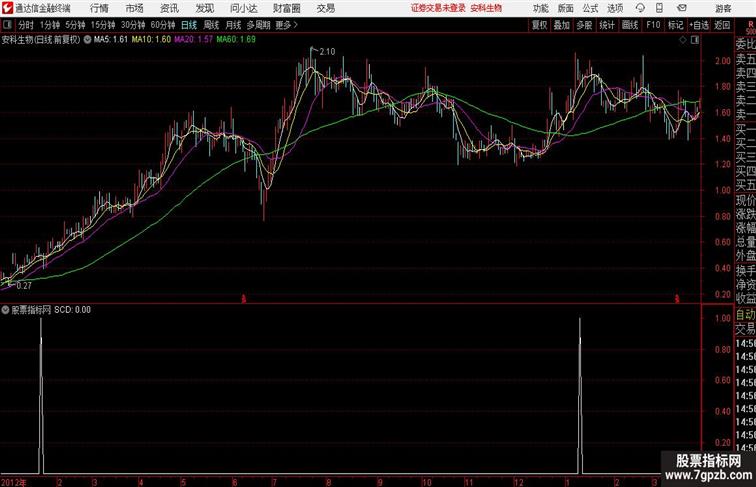Viewport: 756px width, 487px height.
Task: Open the 行情 menu
Action: pyautogui.click(x=99, y=8)
